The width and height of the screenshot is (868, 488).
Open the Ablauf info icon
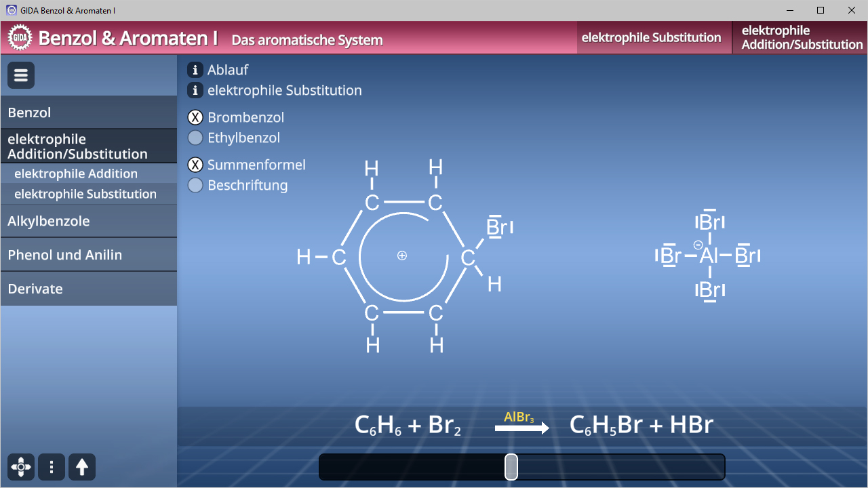[x=195, y=70]
